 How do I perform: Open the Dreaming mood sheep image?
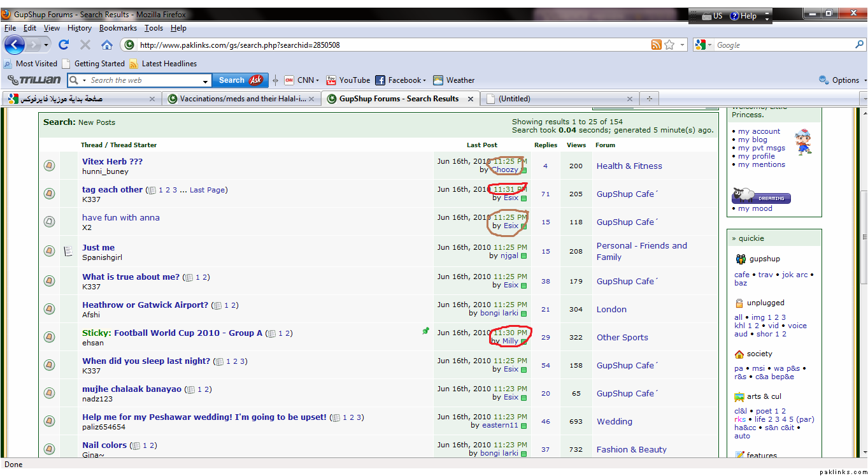[x=761, y=196]
